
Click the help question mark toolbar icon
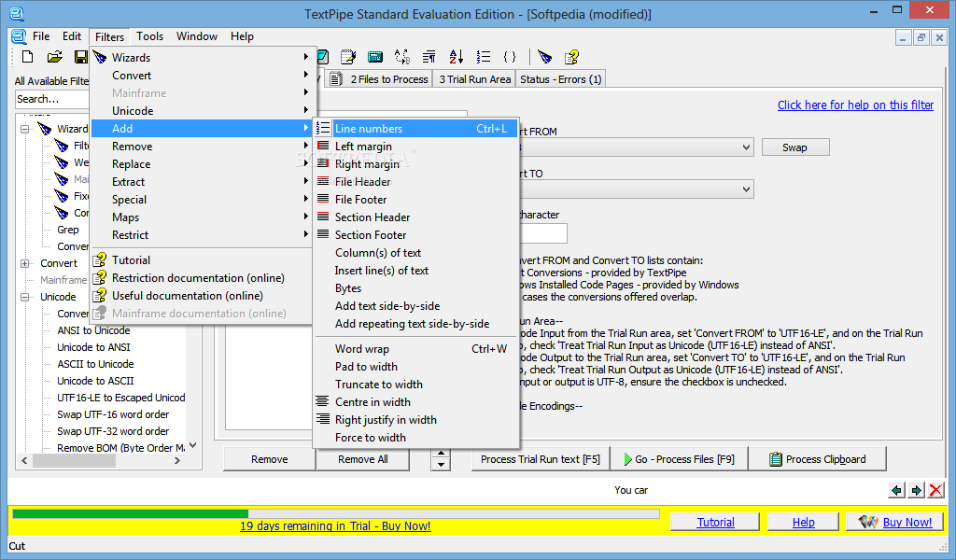(x=571, y=57)
